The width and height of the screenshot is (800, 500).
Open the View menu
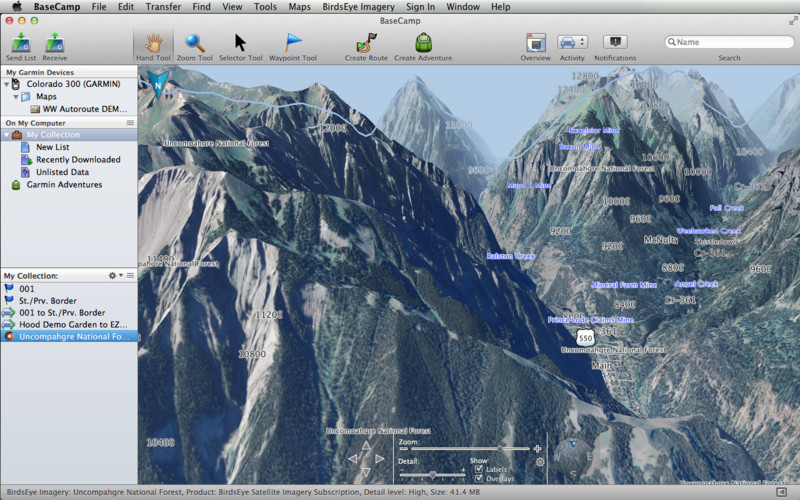(x=232, y=7)
